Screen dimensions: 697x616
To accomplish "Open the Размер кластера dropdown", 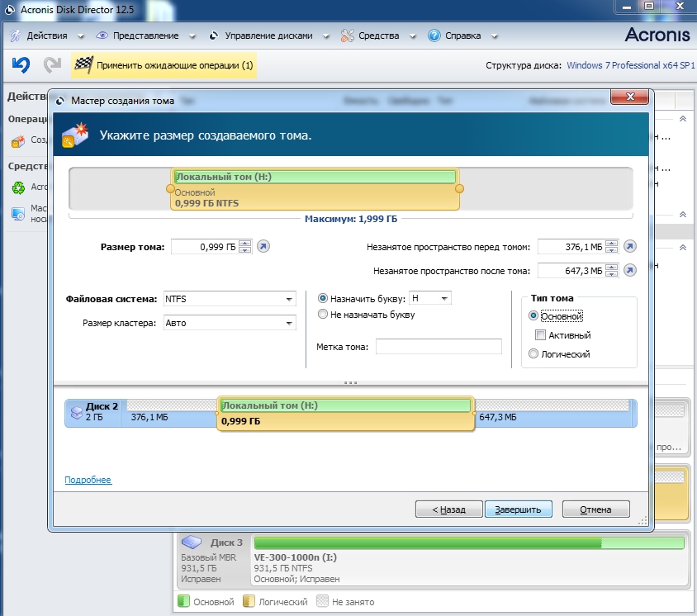I will coord(230,323).
